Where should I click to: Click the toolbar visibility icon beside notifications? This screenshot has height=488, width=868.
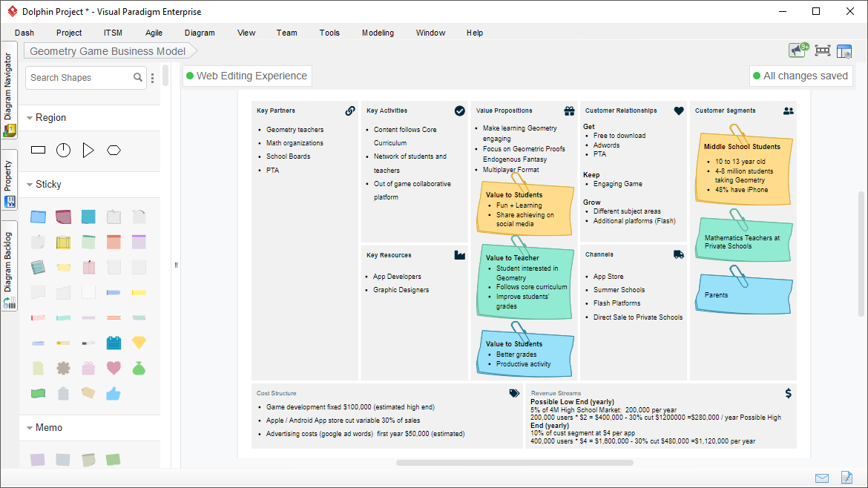pos(822,50)
